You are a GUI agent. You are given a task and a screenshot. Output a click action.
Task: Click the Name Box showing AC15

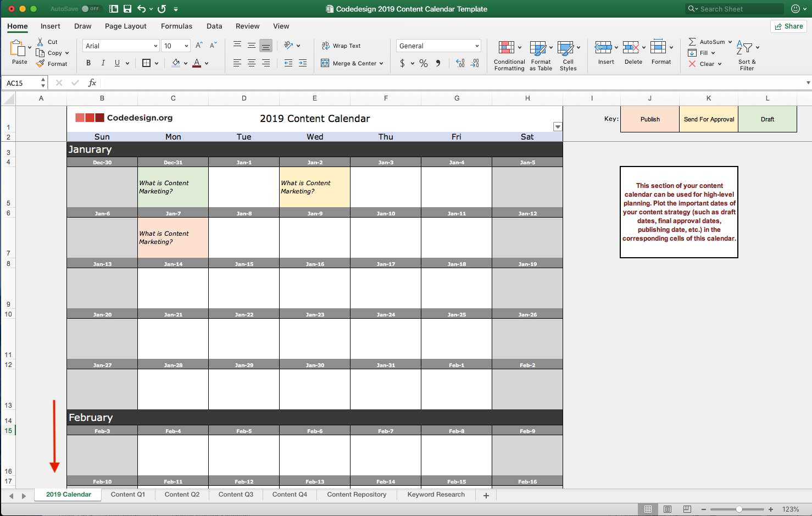(20, 82)
